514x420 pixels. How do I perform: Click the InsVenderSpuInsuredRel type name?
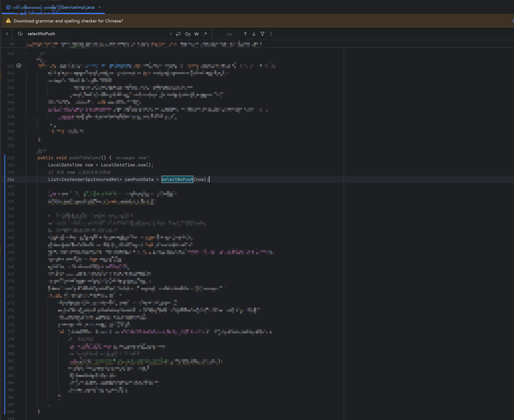tap(90, 179)
